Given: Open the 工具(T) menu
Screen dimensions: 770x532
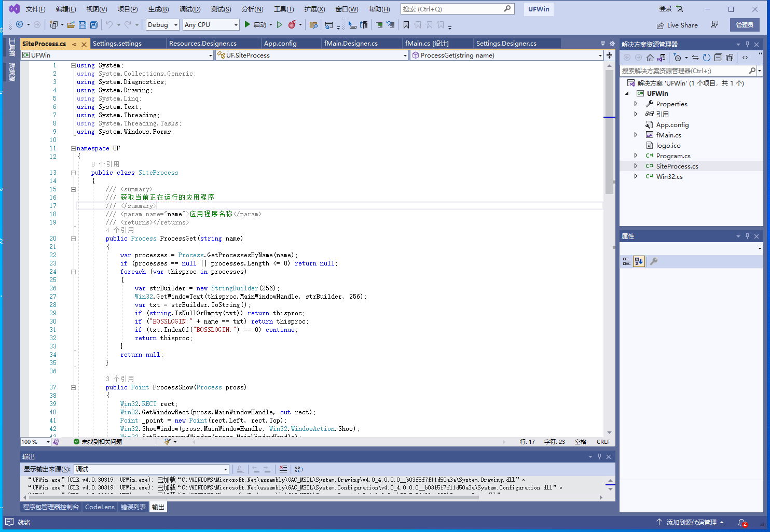Looking at the screenshot, I should tap(284, 9).
